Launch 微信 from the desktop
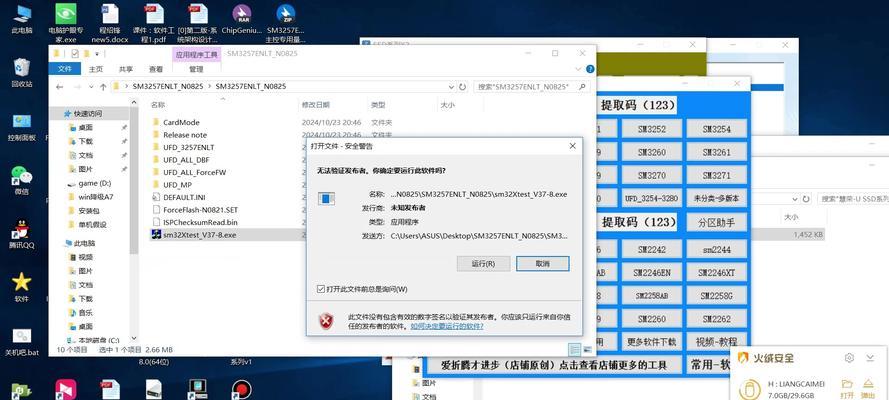Viewport: 889px width, 400px height. (22, 180)
